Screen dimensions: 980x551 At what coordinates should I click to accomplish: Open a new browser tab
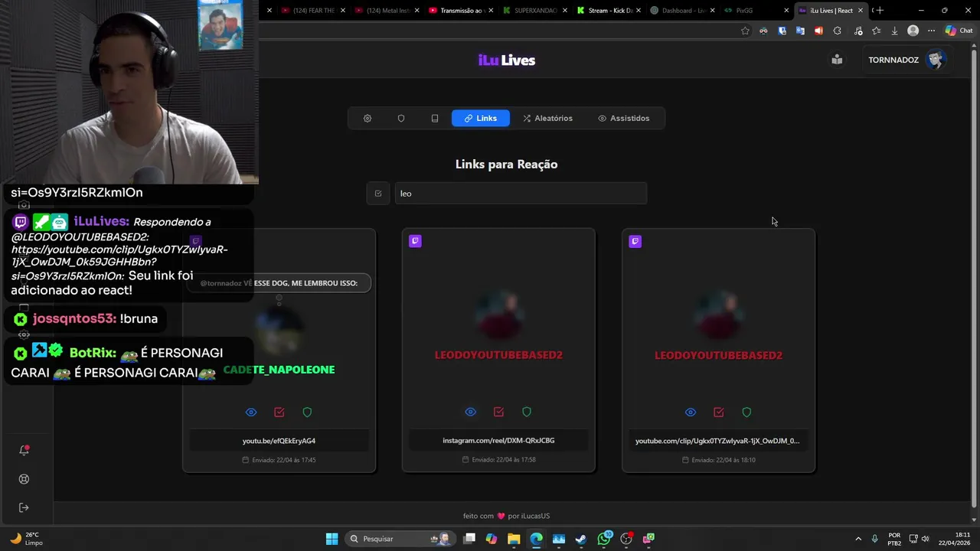tap(880, 11)
